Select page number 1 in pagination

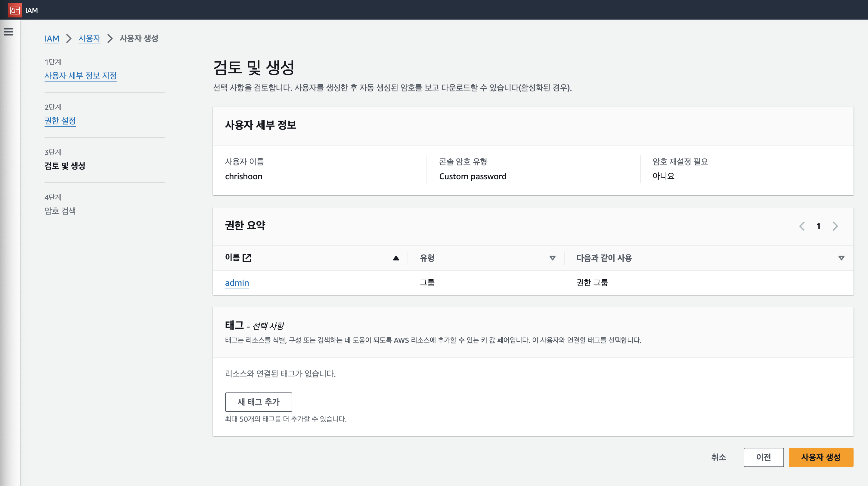coord(818,226)
